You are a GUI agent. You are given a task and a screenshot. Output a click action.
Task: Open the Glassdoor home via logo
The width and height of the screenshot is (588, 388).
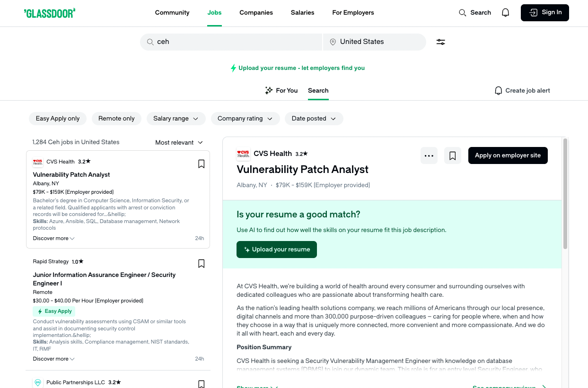coord(49,13)
